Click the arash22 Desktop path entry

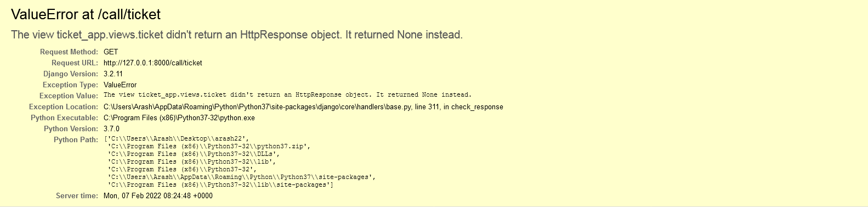click(178, 139)
